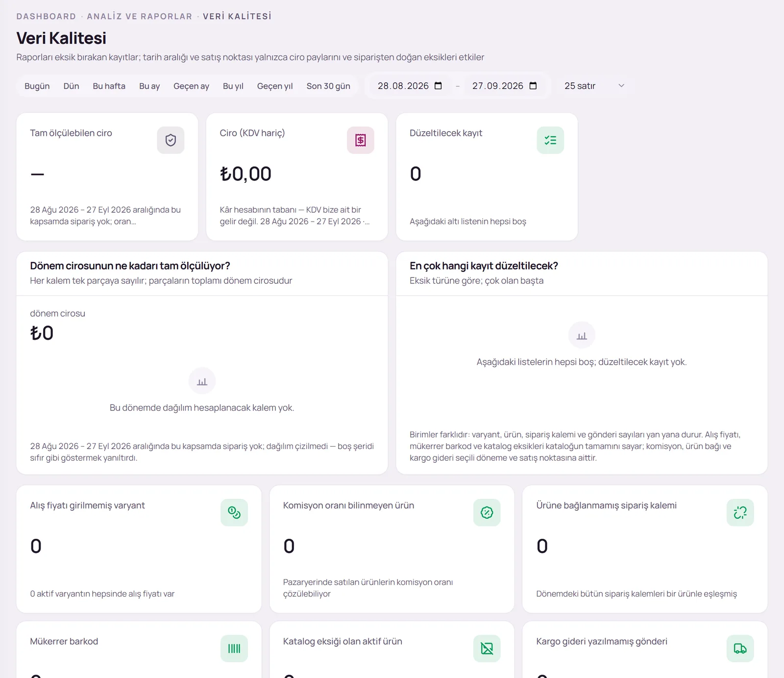Screen dimensions: 784x678
Task: Click the 28.08.2026 start date field
Action: point(410,86)
